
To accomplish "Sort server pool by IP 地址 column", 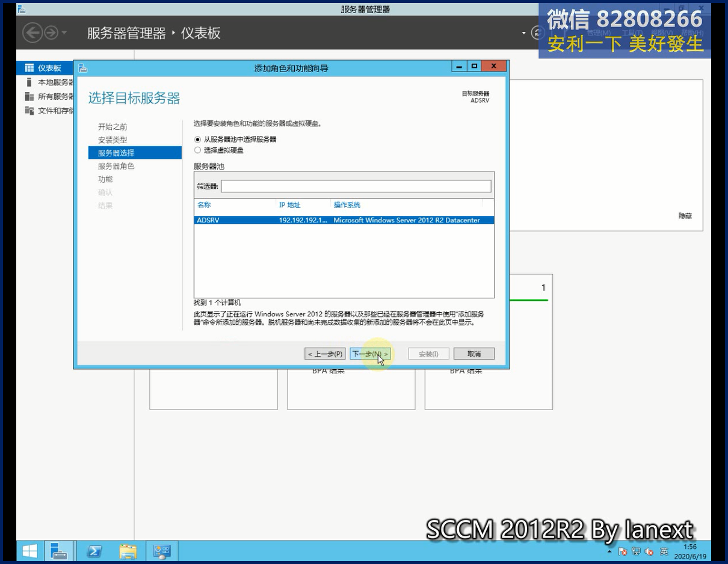I will point(289,205).
